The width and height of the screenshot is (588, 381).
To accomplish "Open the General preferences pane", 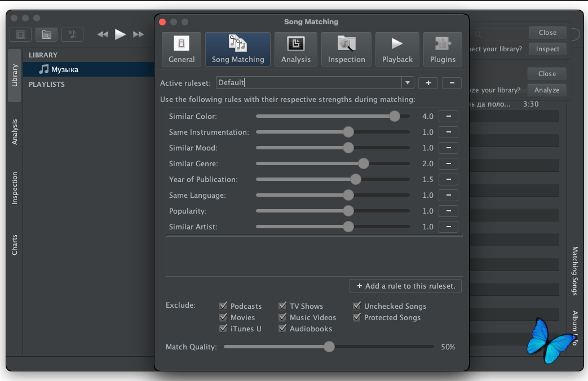I will (182, 49).
